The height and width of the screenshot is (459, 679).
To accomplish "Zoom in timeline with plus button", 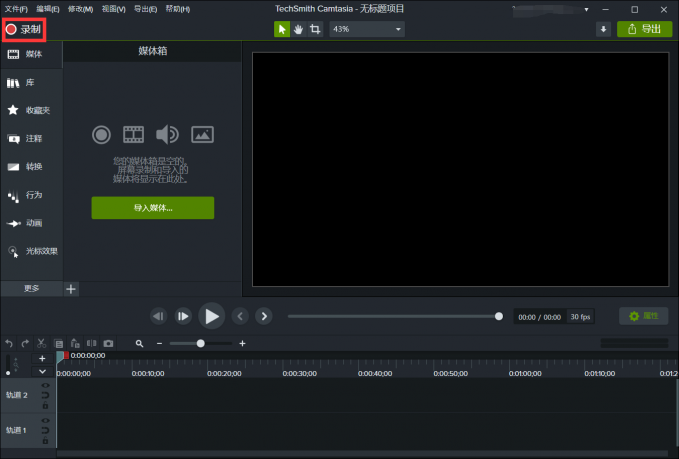I will (242, 343).
